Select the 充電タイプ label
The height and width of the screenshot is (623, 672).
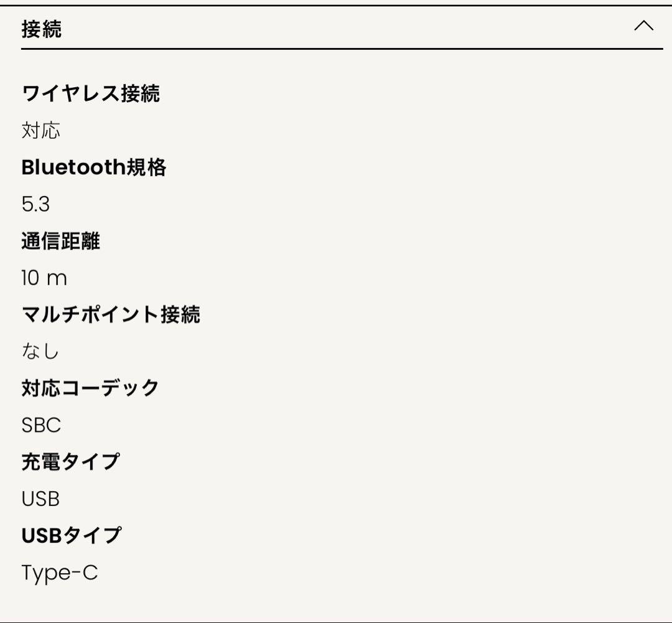tap(70, 462)
